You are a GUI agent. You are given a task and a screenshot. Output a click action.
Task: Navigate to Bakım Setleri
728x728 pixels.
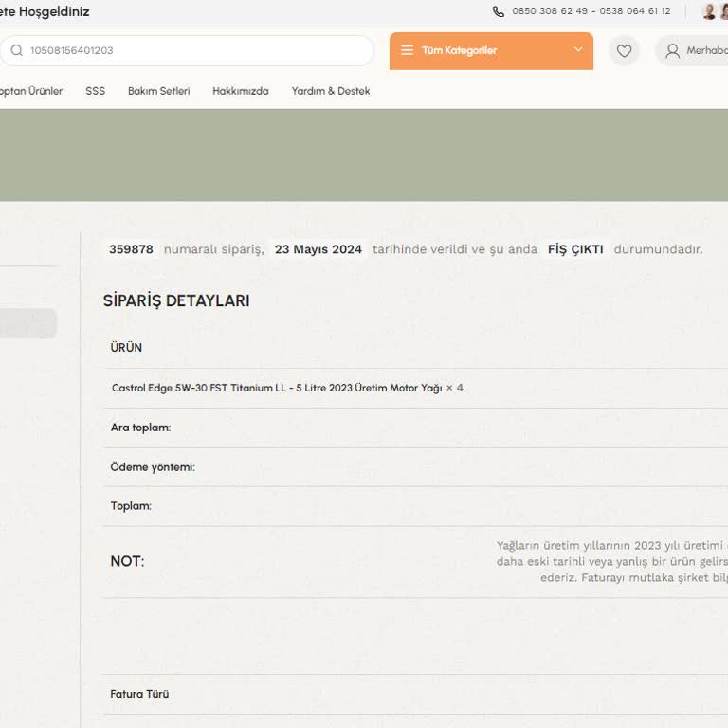coord(158,91)
